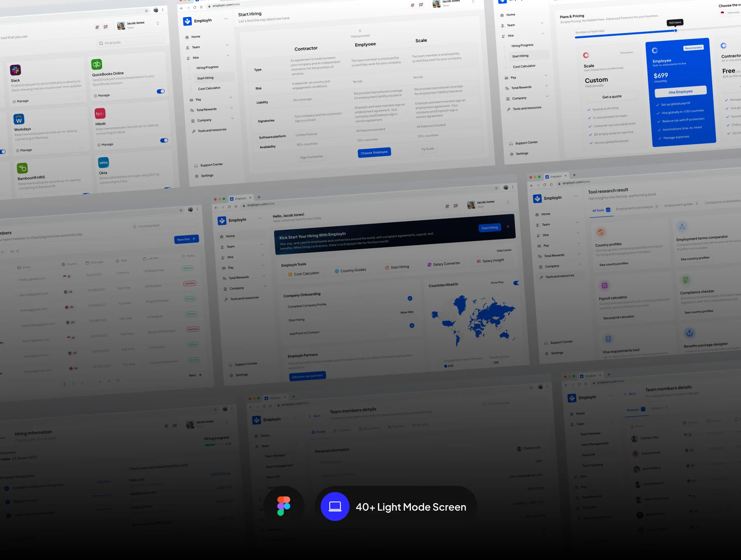Switch to the Employment cost analysis tab
Image resolution: width=741 pixels, height=560 pixels.
637,207
